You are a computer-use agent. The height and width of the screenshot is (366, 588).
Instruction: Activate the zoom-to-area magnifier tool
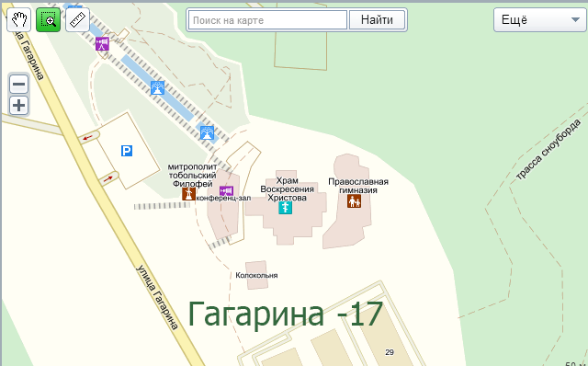coord(48,20)
